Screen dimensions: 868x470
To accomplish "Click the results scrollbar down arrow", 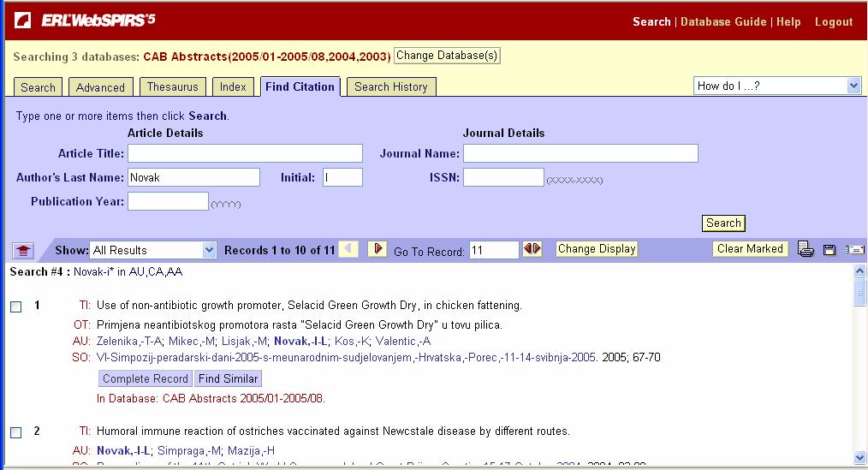I will [x=859, y=458].
